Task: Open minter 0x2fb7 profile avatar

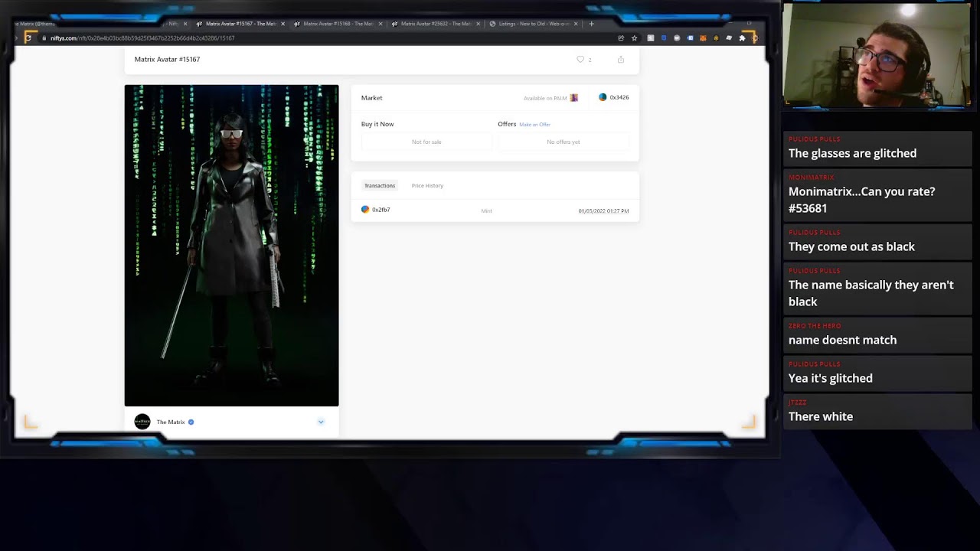Action: click(365, 210)
